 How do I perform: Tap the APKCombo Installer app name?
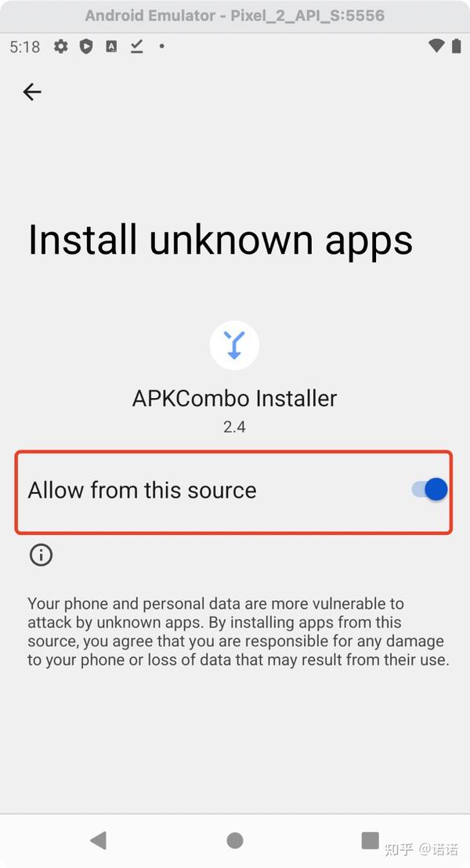coord(234,399)
